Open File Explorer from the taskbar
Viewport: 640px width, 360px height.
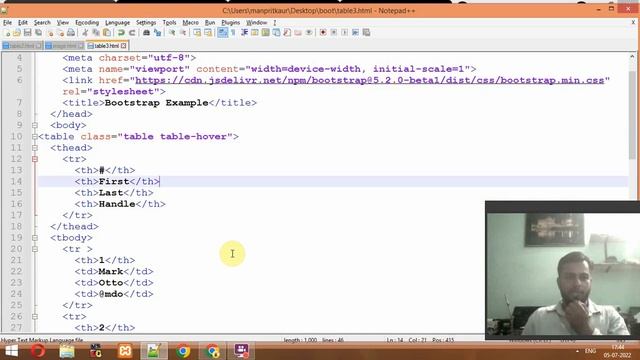67,351
